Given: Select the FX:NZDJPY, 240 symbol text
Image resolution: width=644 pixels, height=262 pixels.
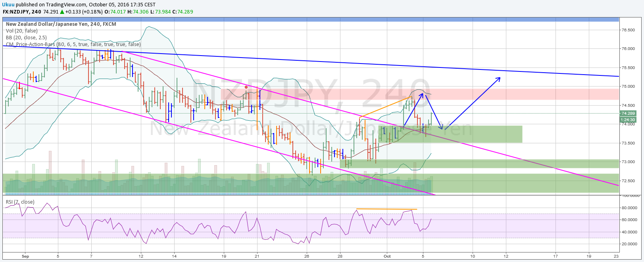Looking at the screenshot, I should [x=22, y=12].
